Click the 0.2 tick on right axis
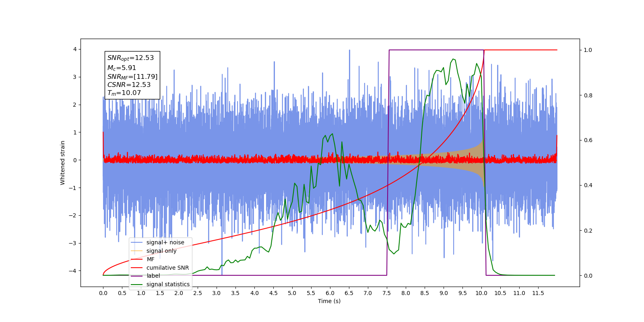 click(x=588, y=231)
